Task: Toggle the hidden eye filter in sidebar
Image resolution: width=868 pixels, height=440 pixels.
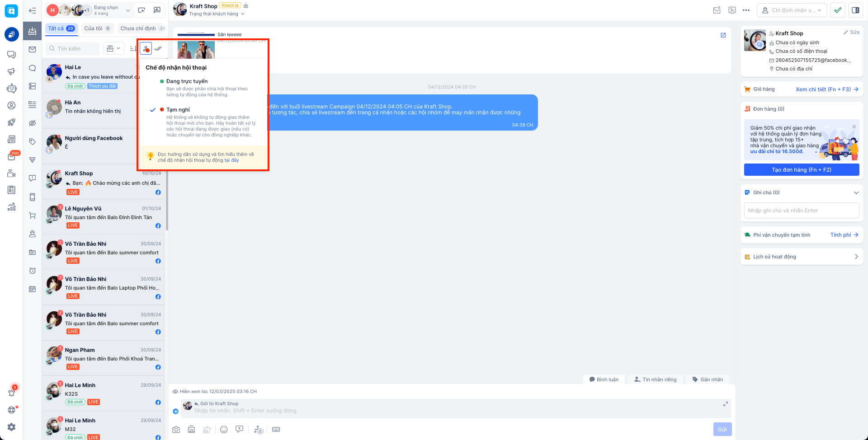Action: [32, 123]
